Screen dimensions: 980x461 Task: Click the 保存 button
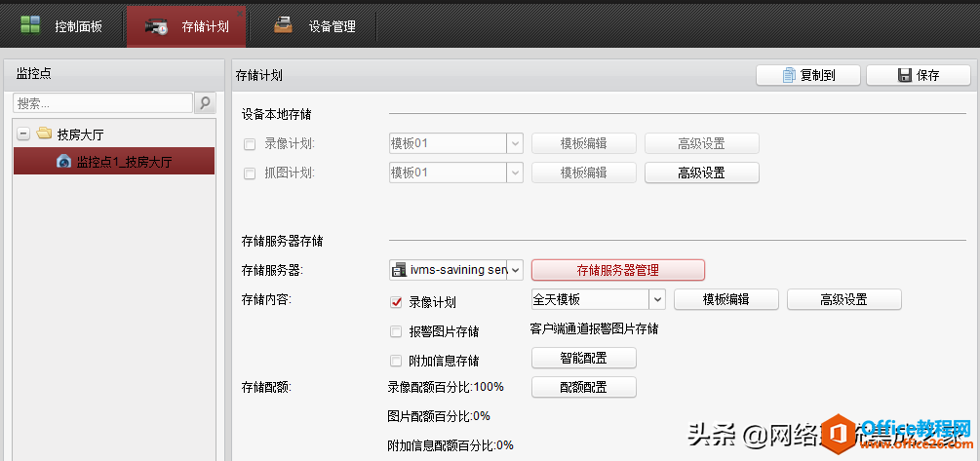[919, 76]
